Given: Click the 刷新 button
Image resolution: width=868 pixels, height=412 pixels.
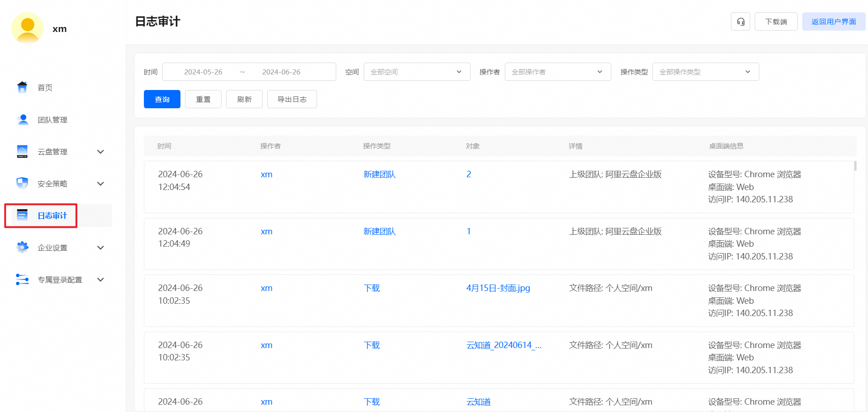Looking at the screenshot, I should (x=244, y=99).
